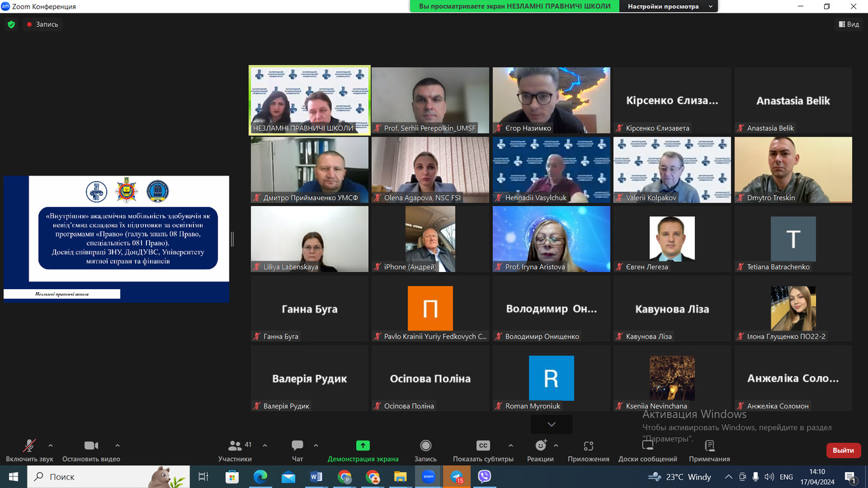Select the Prof. Serhii Perepolkin video tile
Viewport: 868px width, 488px height.
[431, 100]
